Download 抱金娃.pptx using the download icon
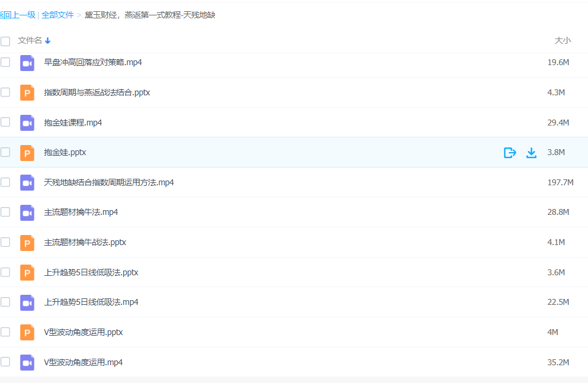This screenshot has height=383, width=588. tap(531, 152)
